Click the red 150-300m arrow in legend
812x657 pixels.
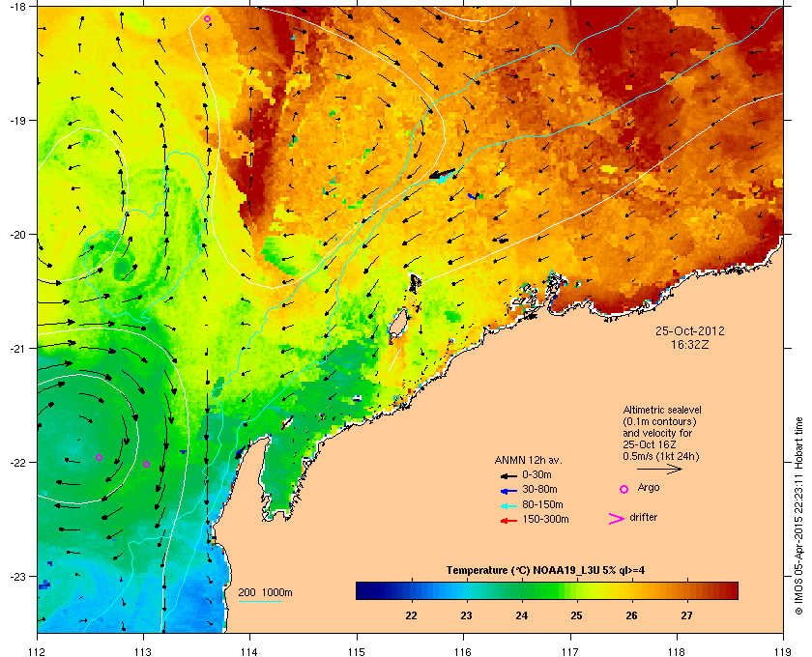pyautogui.click(x=508, y=521)
